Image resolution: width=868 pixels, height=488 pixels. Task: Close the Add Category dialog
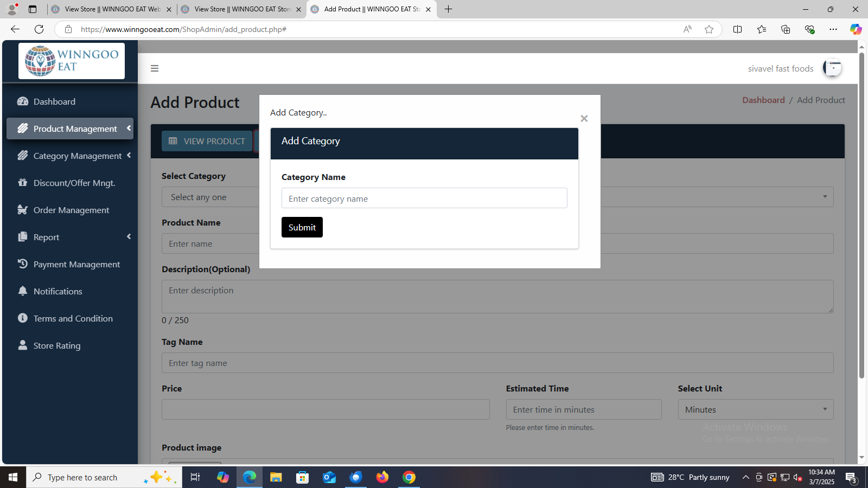584,119
